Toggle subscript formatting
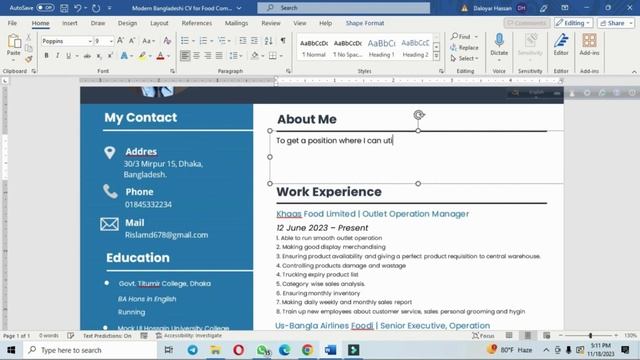The image size is (640, 360). [x=99, y=56]
